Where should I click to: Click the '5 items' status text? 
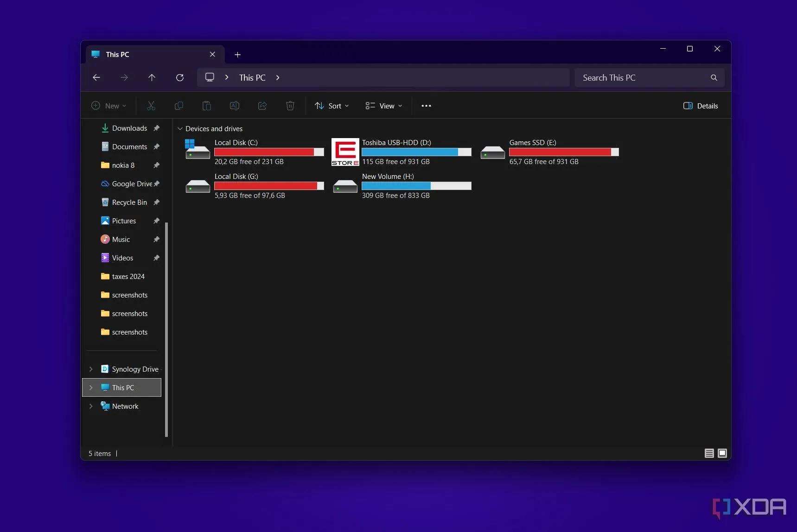coord(100,453)
